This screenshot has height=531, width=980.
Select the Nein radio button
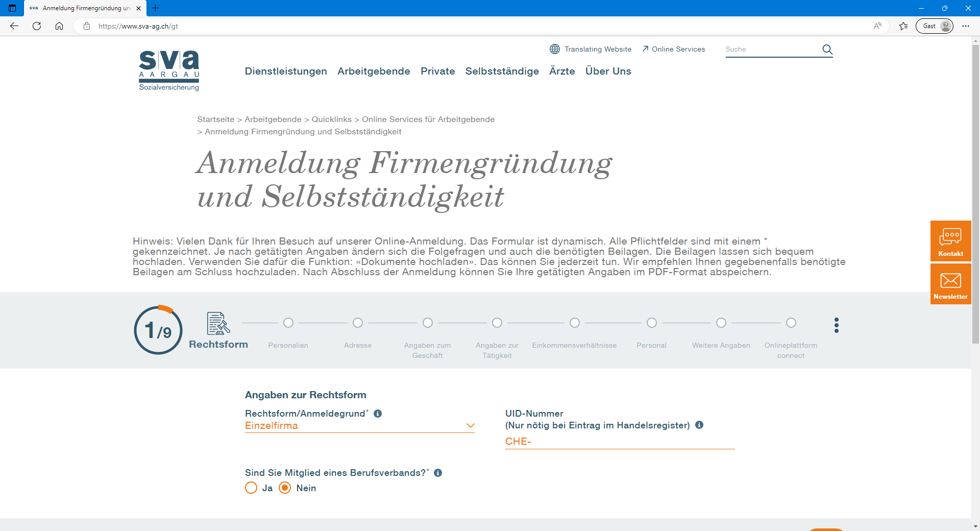pos(285,488)
